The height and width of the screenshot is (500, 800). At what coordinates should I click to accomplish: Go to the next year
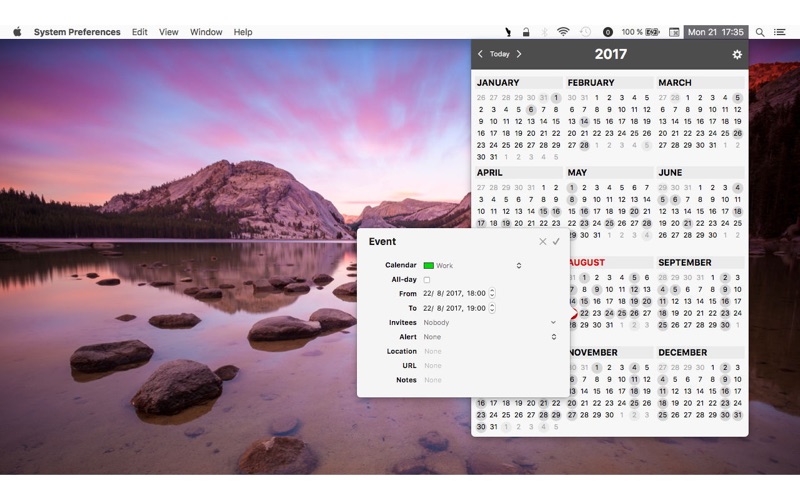tap(519, 54)
